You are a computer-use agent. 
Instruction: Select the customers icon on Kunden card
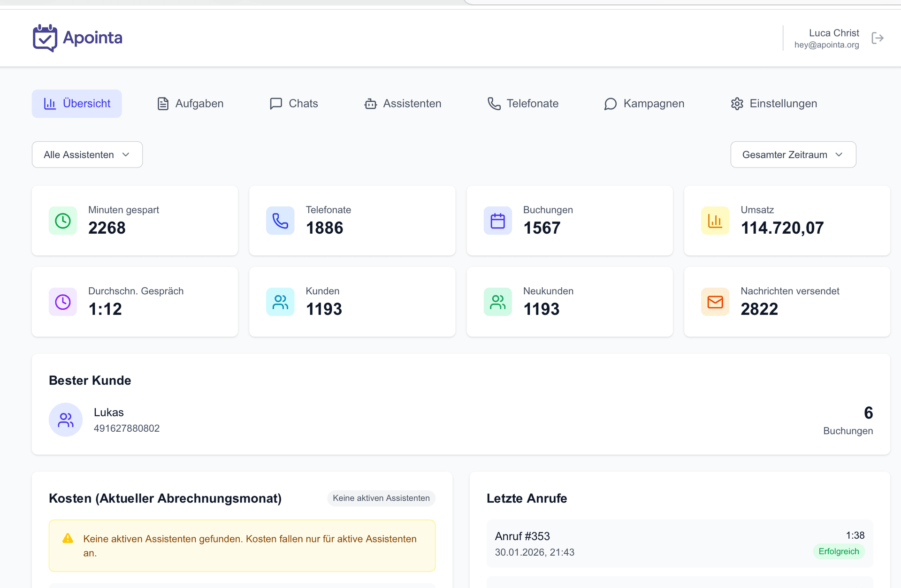click(x=280, y=302)
